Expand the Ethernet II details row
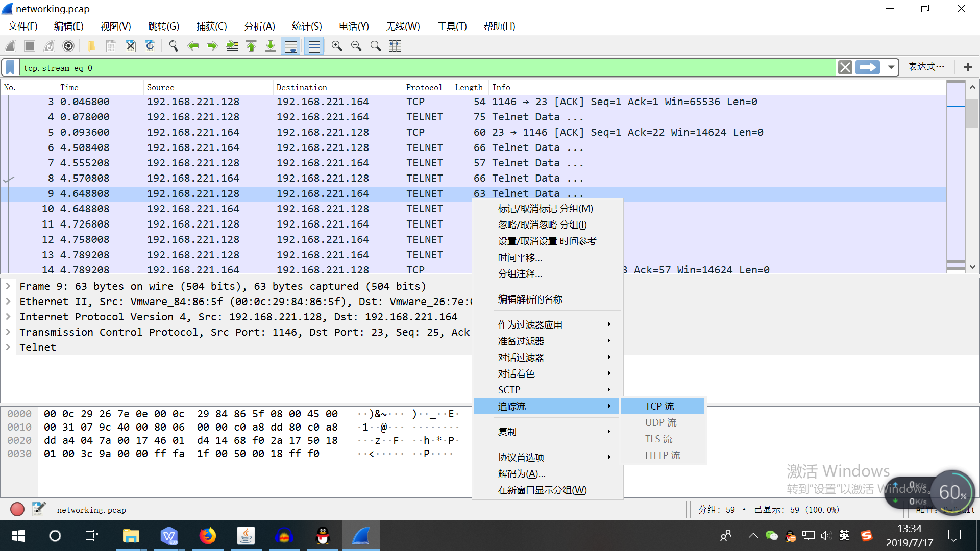The height and width of the screenshot is (551, 980). pyautogui.click(x=8, y=302)
